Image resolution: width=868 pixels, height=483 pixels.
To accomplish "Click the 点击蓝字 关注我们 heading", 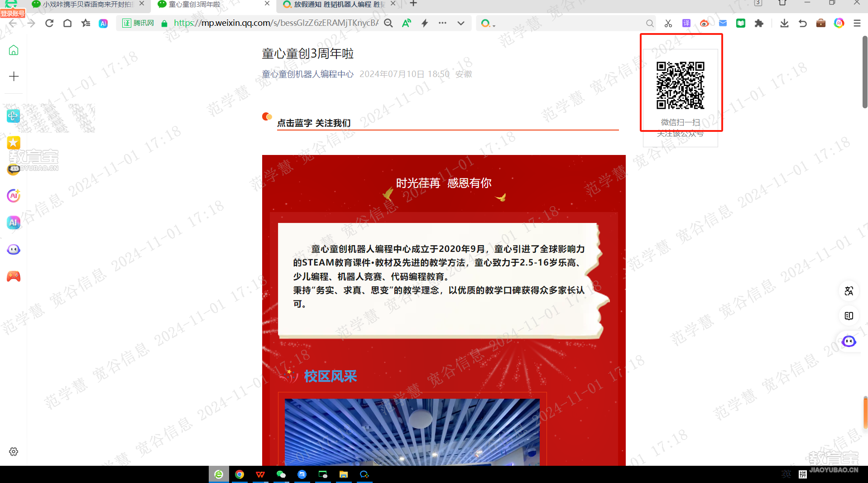I will pyautogui.click(x=314, y=123).
